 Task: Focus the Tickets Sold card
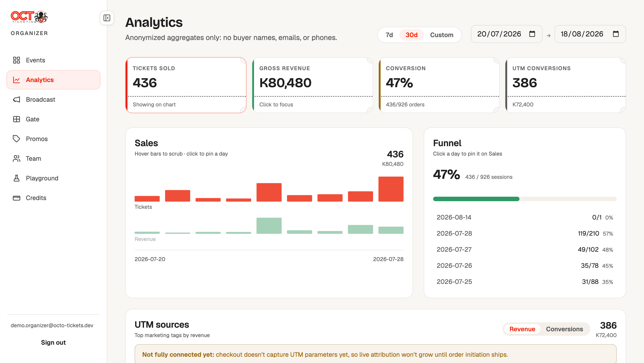(x=186, y=85)
